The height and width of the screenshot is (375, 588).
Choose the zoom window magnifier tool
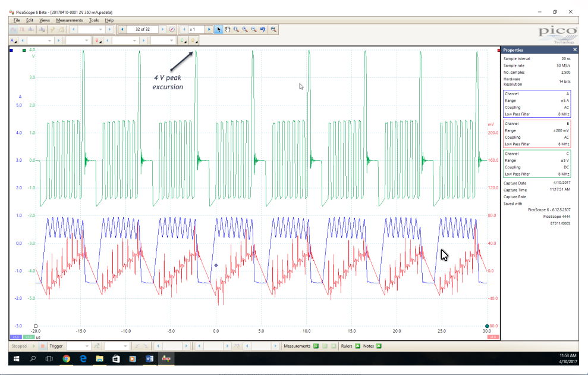click(236, 29)
